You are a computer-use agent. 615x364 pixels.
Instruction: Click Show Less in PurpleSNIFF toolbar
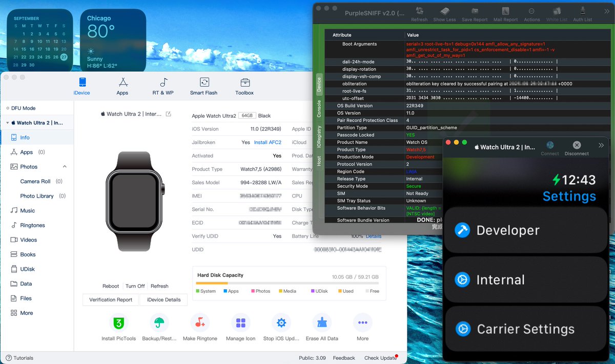tap(444, 14)
